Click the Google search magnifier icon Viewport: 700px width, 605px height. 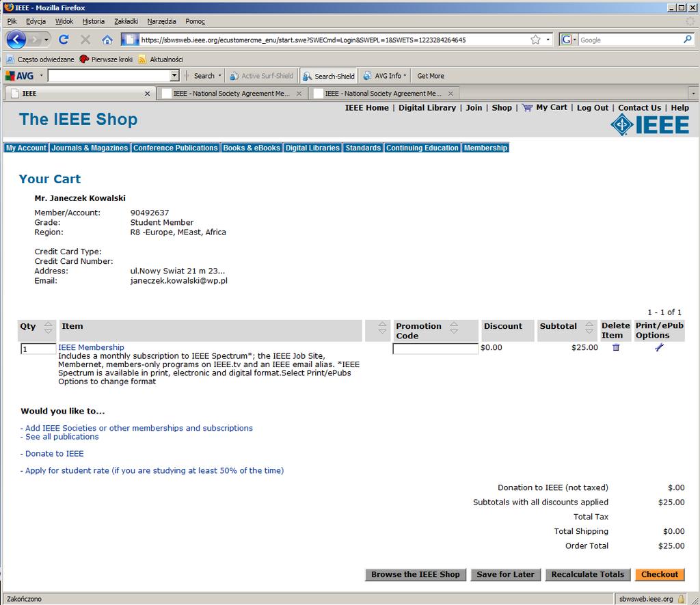pyautogui.click(x=688, y=39)
